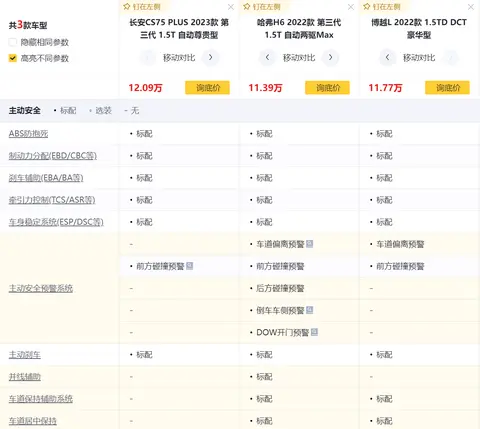Image resolution: width=480 pixels, height=429 pixels.
Task: Click 询底价 for 长安CS75 PLUS
Action: [x=207, y=88]
